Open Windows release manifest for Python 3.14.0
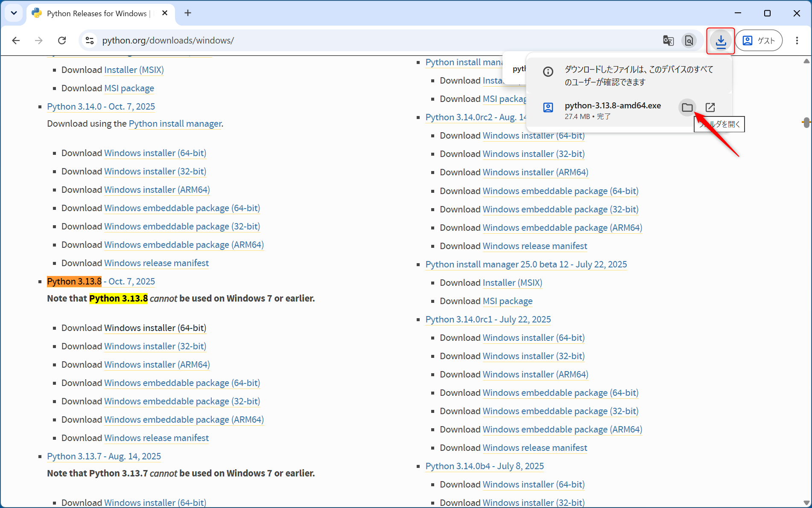 pos(156,263)
